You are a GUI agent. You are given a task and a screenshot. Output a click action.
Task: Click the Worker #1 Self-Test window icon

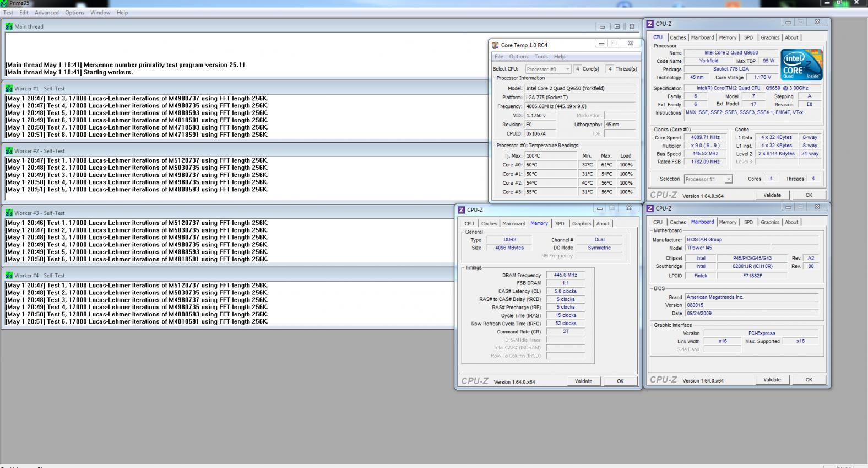(9, 88)
